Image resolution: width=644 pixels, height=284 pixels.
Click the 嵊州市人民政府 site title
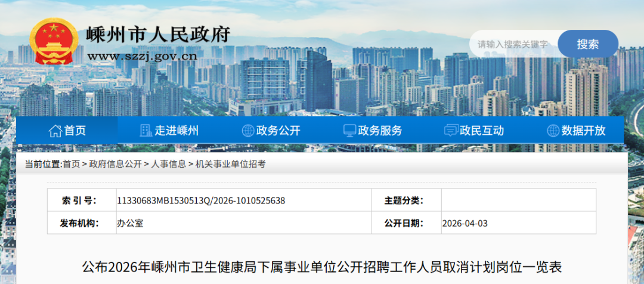coord(159,35)
